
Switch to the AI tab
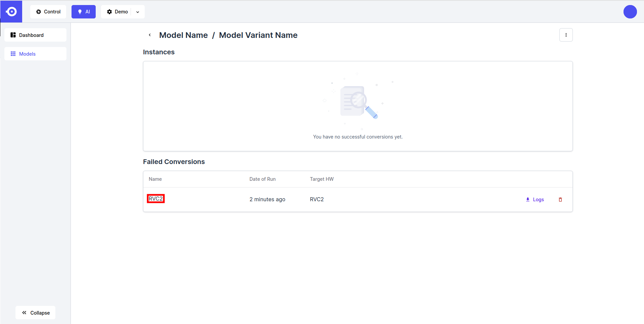tap(84, 12)
